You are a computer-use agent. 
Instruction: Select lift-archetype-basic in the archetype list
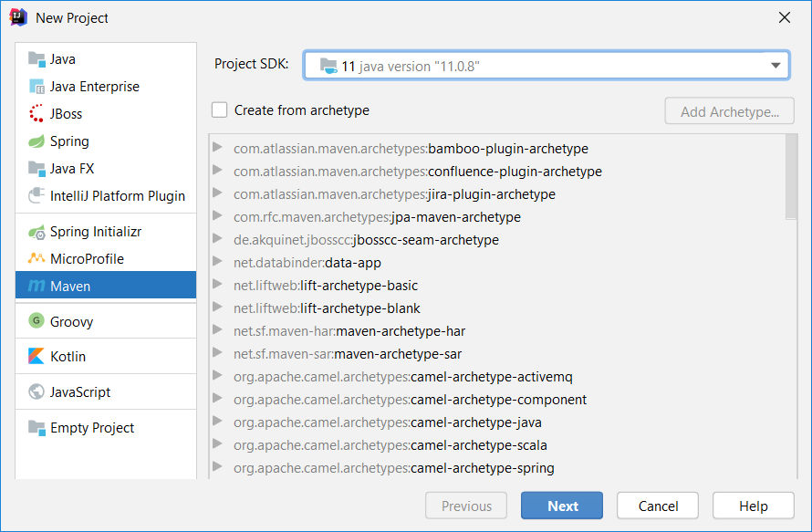[x=359, y=286]
